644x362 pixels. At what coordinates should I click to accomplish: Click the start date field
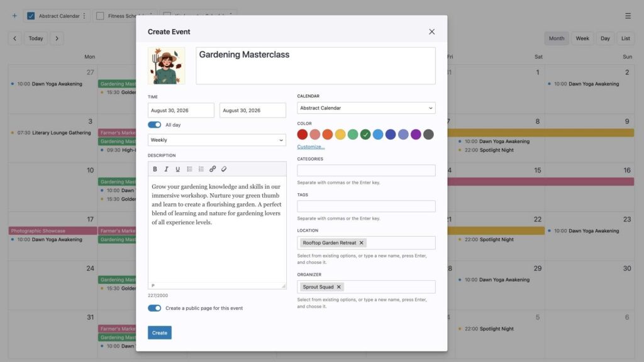pyautogui.click(x=180, y=110)
